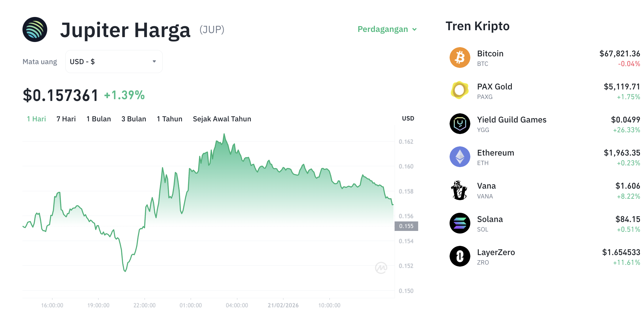Select the Vana coin icon
644x310 pixels.
(x=460, y=190)
